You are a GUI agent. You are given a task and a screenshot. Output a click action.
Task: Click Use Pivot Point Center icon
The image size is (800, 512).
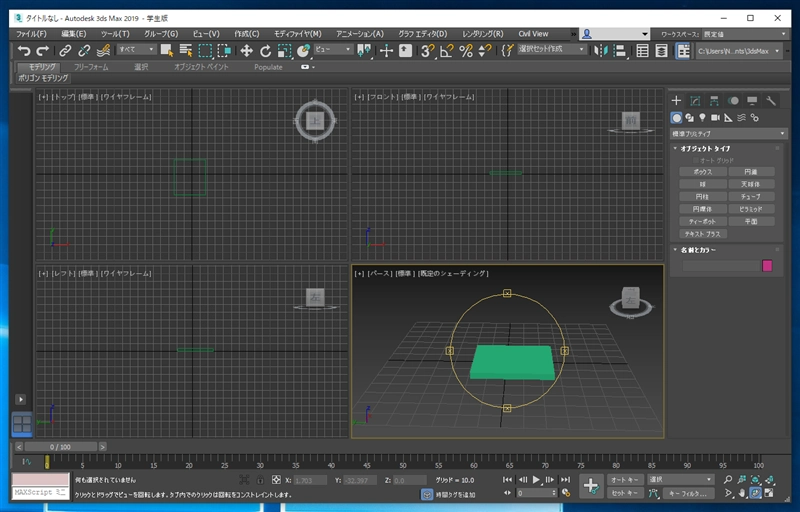coord(364,50)
